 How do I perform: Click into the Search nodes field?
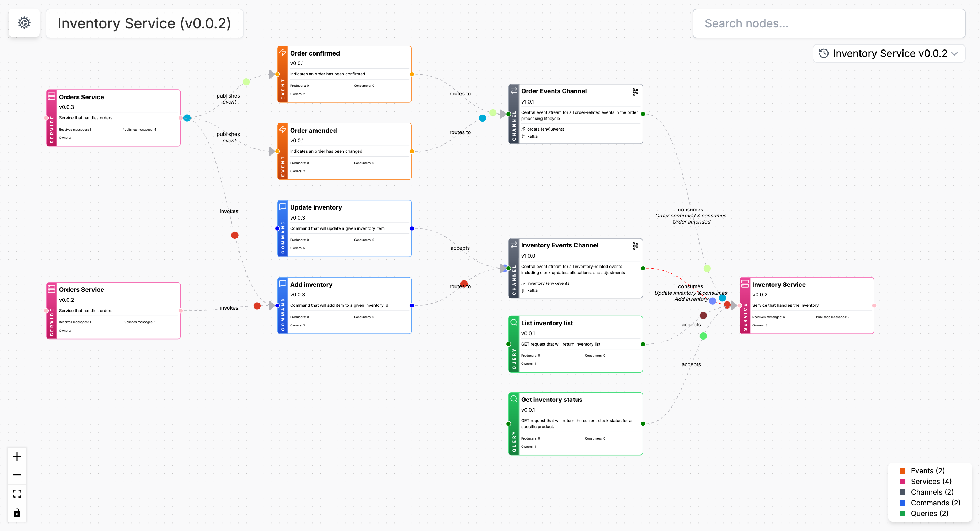click(x=829, y=23)
